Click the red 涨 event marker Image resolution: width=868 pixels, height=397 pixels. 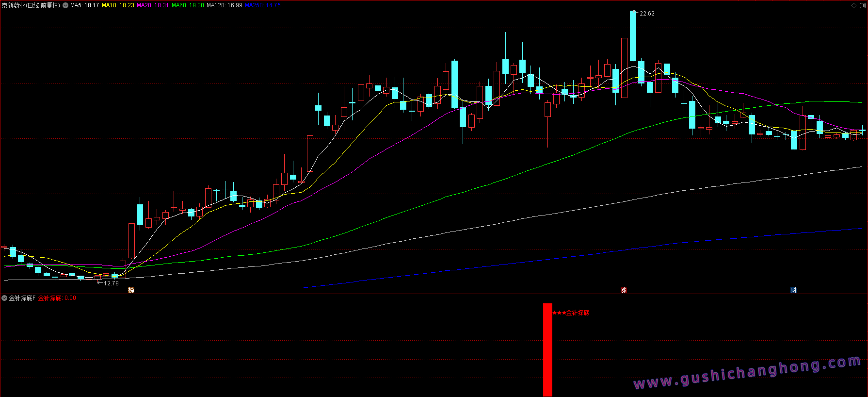point(624,290)
